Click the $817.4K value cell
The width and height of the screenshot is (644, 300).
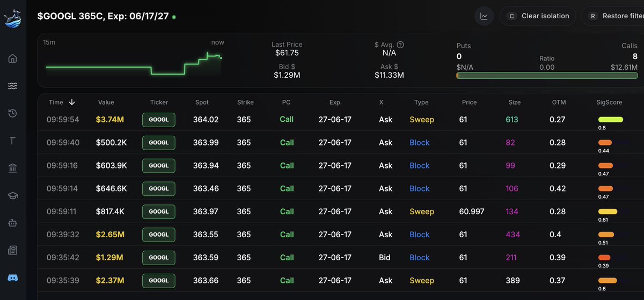point(111,211)
